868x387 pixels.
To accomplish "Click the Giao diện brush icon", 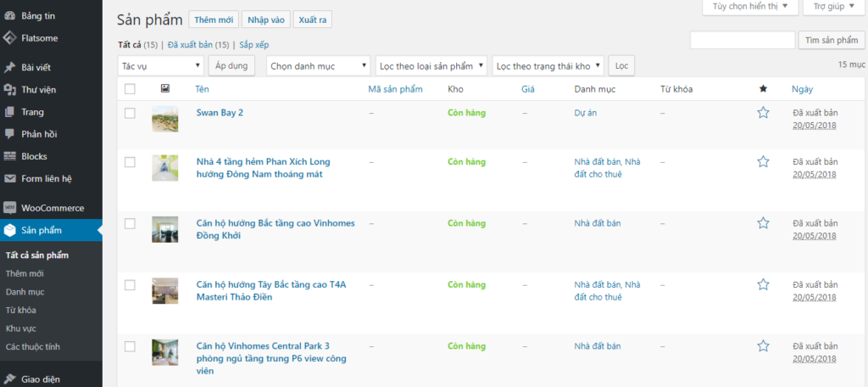I will tap(9, 380).
